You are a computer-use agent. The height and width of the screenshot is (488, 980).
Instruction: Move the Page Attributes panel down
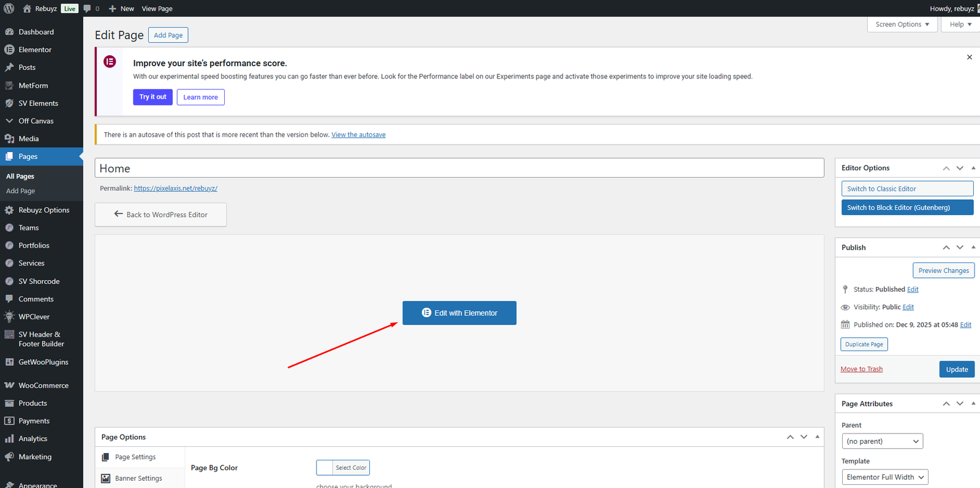tap(960, 403)
